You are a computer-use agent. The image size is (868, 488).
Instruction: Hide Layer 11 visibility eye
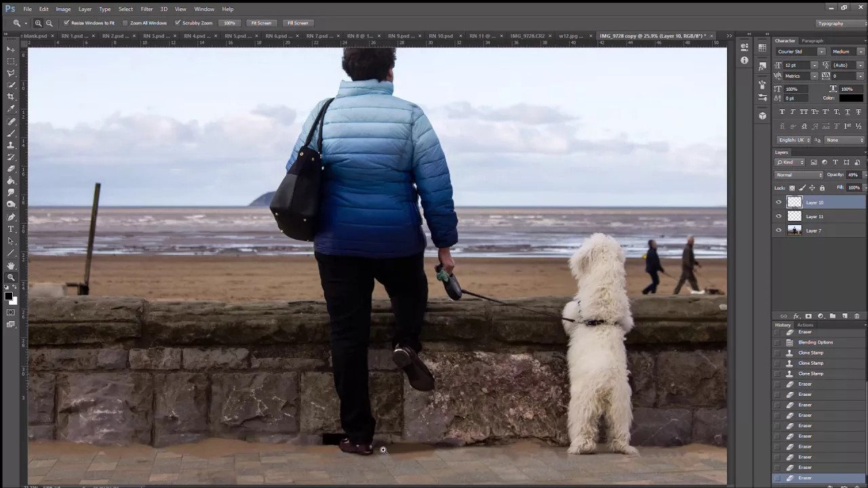778,216
